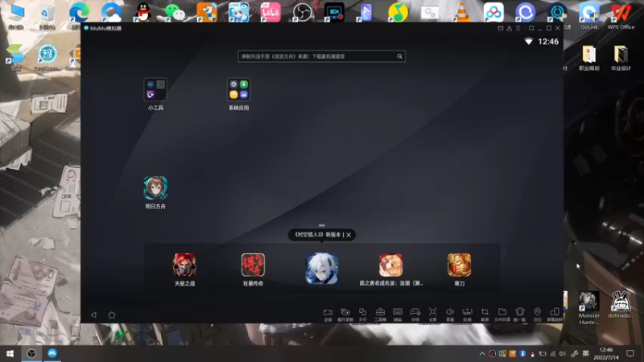Screen dimensions: 644x362
Task: Click the taskbar clock 2022/7/14
Action: [x=606, y=354]
